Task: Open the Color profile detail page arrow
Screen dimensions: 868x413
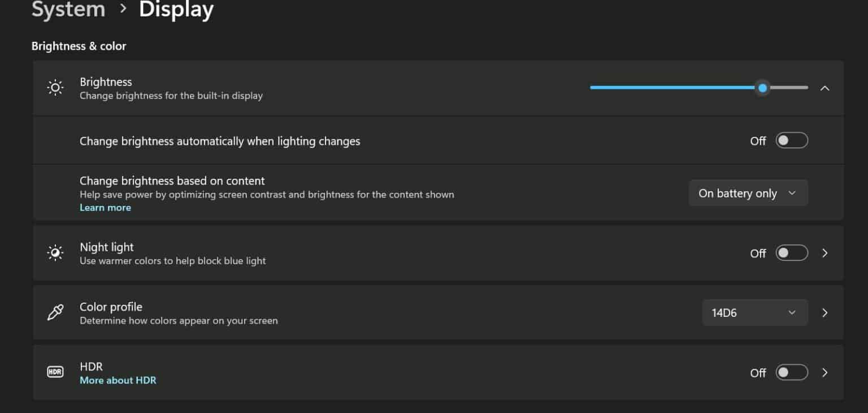Action: pos(825,312)
